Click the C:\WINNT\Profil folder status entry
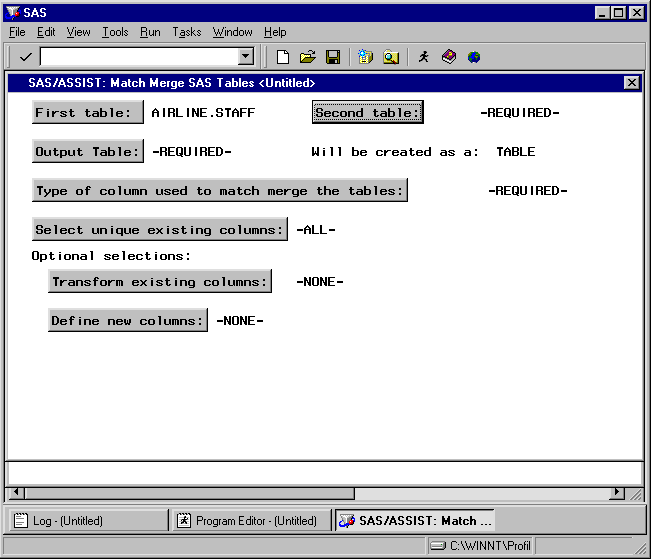 481,545
